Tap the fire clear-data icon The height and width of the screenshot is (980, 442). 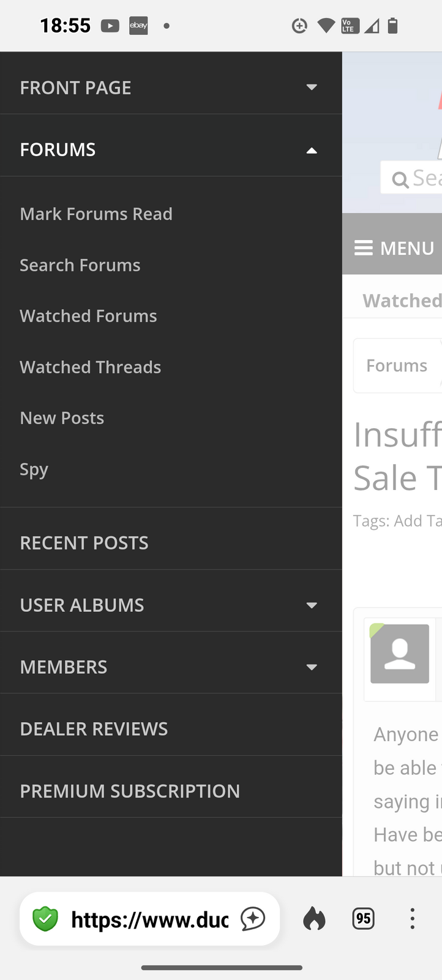pyautogui.click(x=314, y=919)
